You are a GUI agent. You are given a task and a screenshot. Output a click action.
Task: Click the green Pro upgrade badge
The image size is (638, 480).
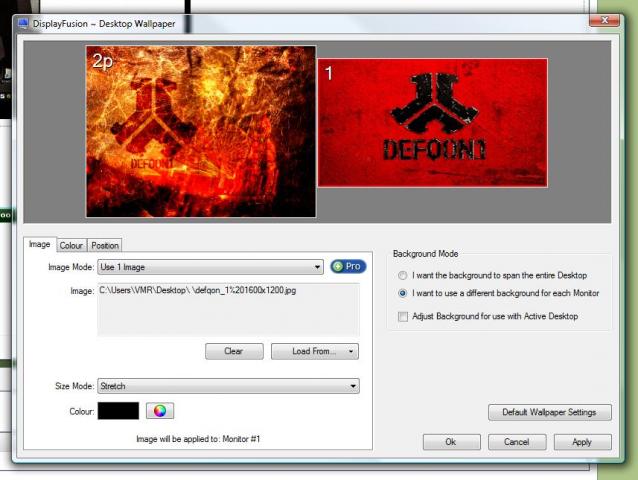[348, 267]
